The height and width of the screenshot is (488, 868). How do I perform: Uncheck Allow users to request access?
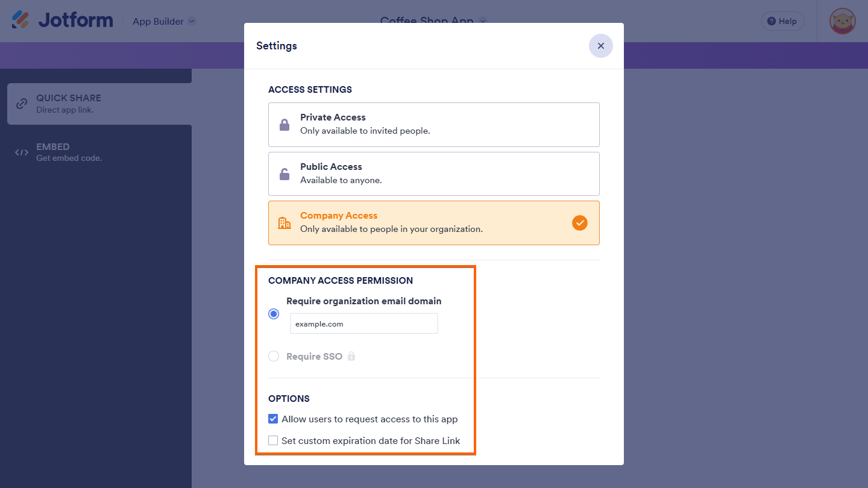tap(273, 419)
